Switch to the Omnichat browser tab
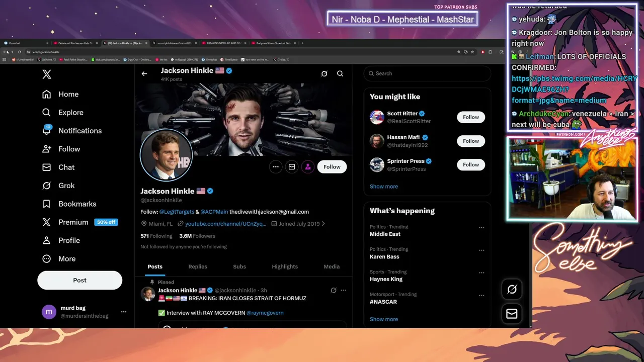 pyautogui.click(x=26, y=43)
